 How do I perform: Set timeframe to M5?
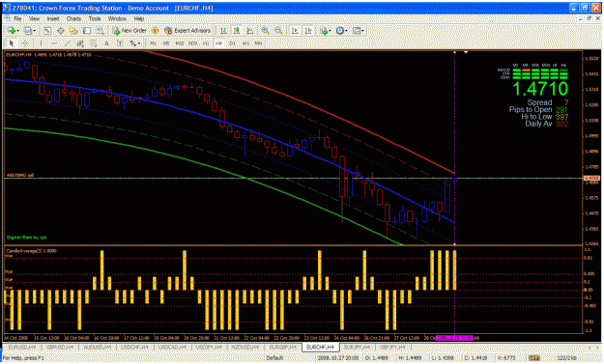166,43
